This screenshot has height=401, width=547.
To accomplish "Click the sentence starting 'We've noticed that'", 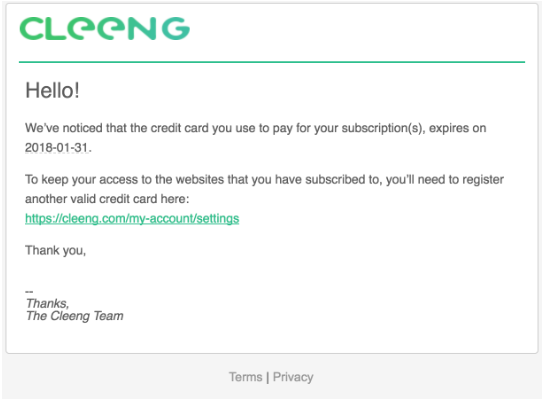I will point(256,138).
